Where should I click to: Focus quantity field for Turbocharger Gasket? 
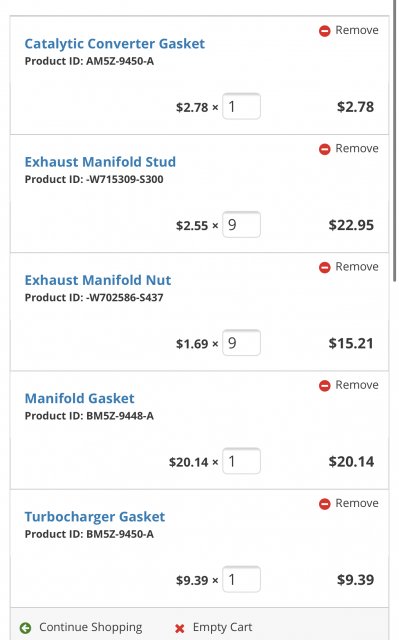click(242, 579)
